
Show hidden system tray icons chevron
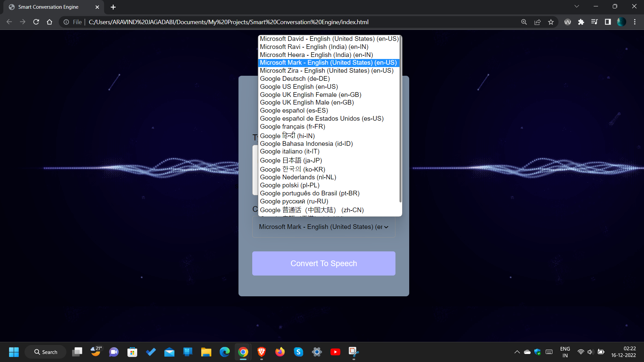tap(517, 352)
